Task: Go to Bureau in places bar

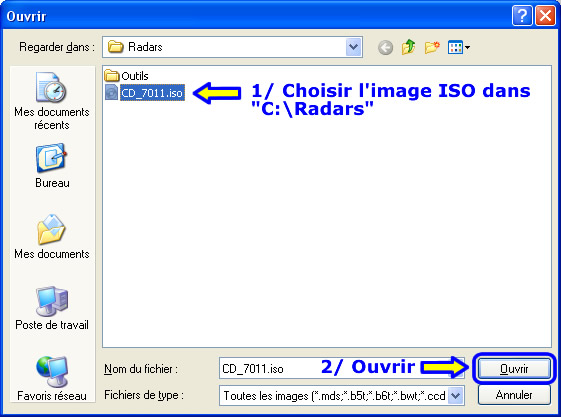Action: (52, 166)
